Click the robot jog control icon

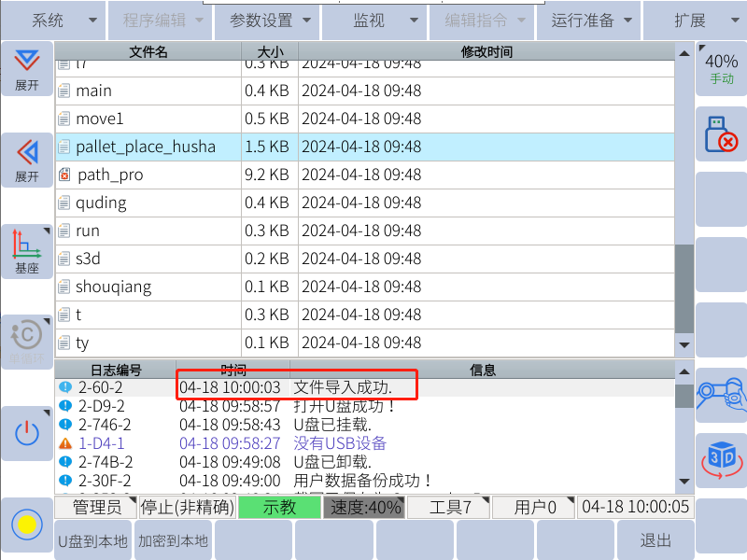tap(721, 394)
